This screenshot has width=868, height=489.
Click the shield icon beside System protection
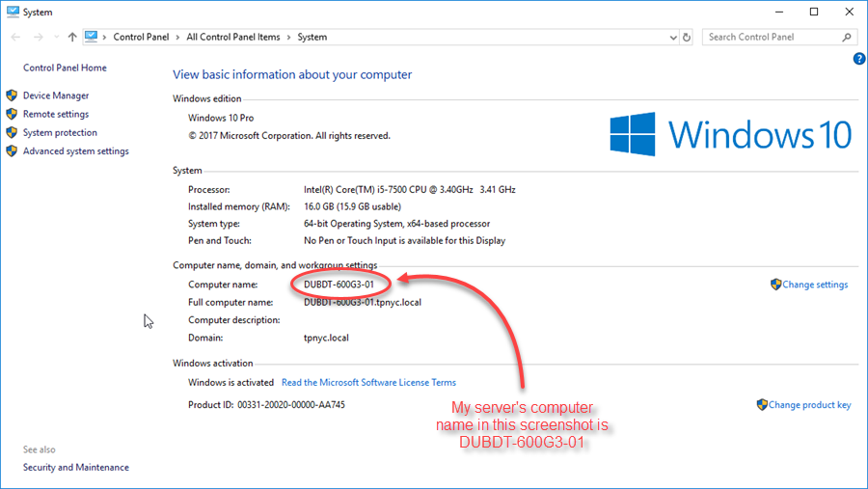[12, 132]
